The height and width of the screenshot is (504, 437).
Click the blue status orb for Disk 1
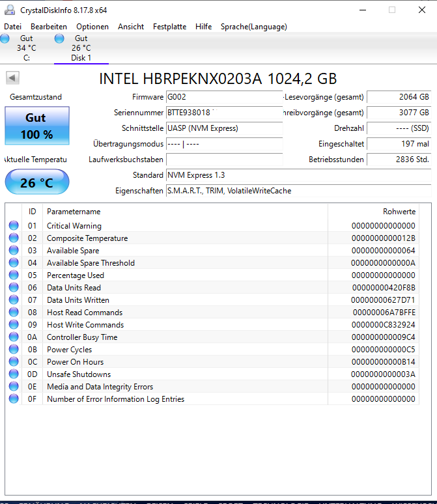coord(59,38)
